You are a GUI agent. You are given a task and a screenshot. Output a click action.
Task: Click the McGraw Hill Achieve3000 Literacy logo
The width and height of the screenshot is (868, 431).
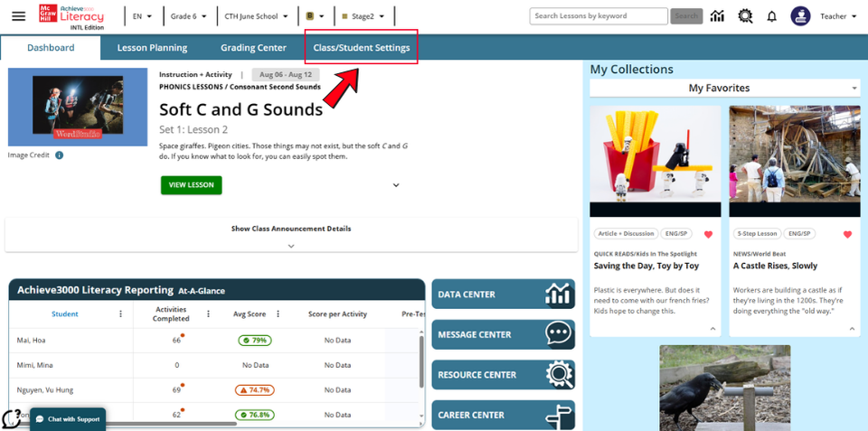tap(71, 16)
